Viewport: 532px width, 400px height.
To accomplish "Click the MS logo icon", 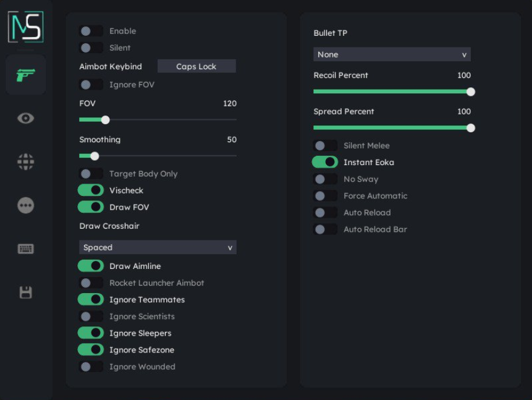I will (25, 27).
